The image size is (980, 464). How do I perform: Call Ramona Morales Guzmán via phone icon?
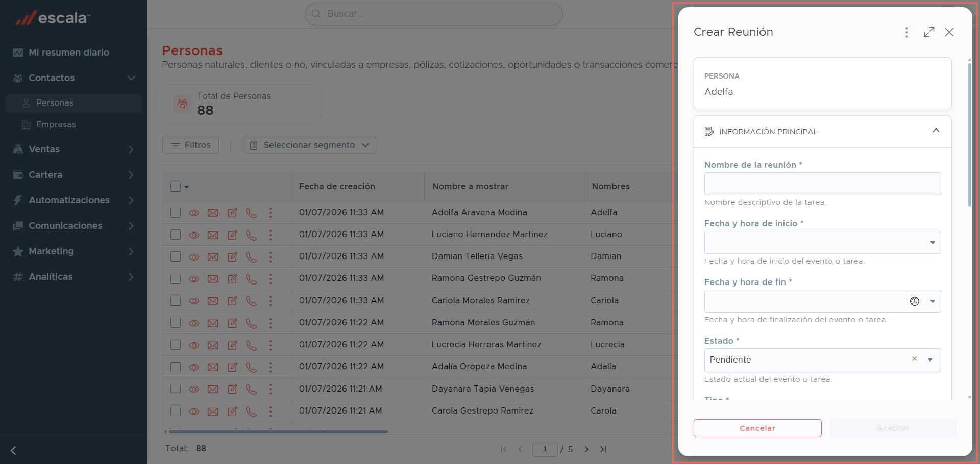click(x=251, y=323)
